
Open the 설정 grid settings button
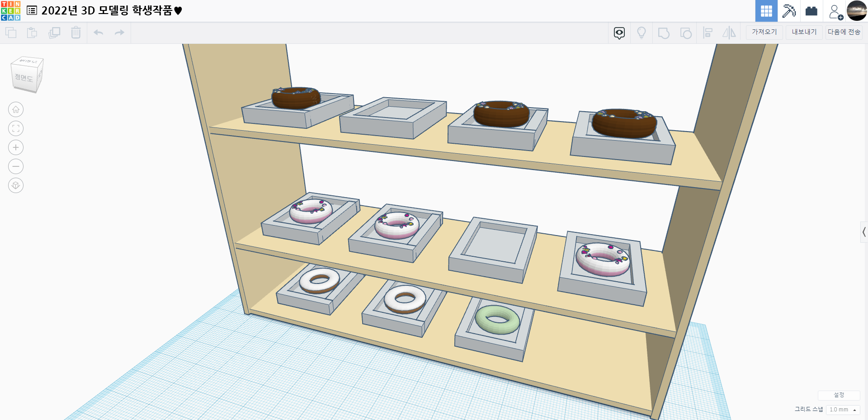(839, 395)
